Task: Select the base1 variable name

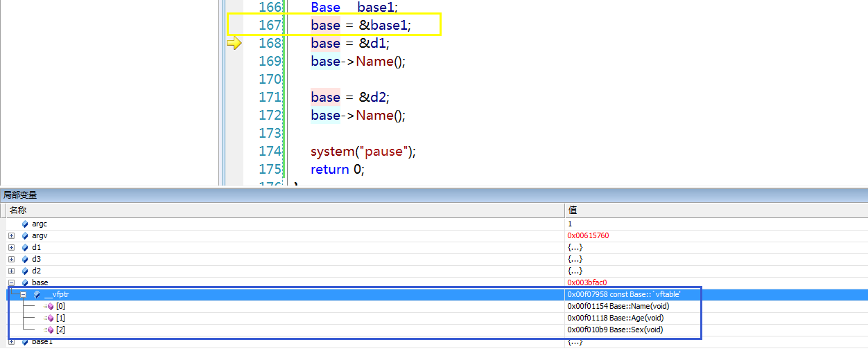Action: coord(42,342)
